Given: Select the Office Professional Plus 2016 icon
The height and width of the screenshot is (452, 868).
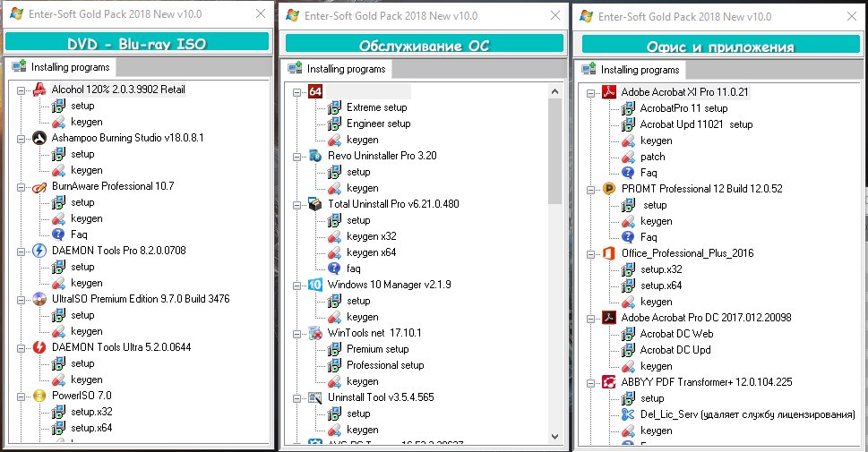Looking at the screenshot, I should (x=608, y=253).
